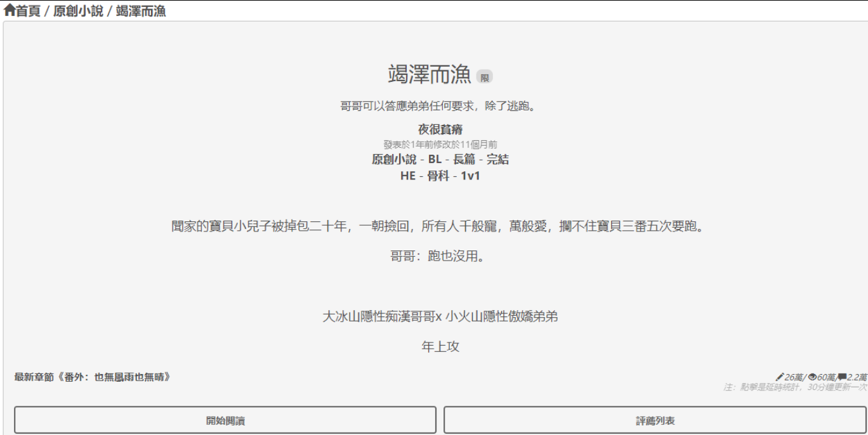
Task: Click the synopsis line starting 聞家的寶貝小兒子
Action: [x=439, y=226]
